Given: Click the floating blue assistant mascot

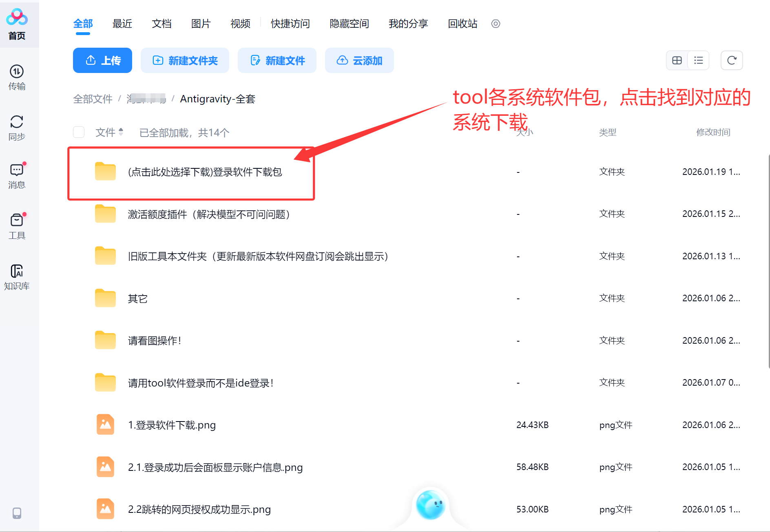Looking at the screenshot, I should [x=430, y=505].
